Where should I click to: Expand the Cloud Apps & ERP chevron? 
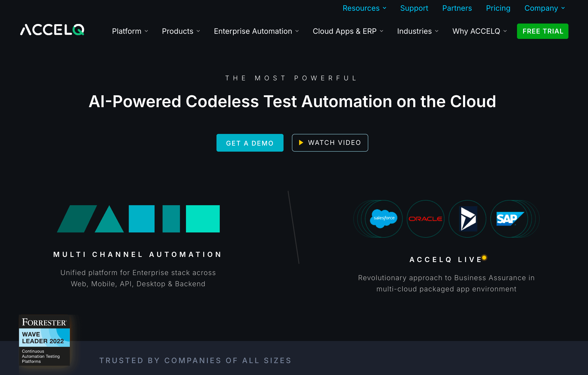click(x=382, y=31)
